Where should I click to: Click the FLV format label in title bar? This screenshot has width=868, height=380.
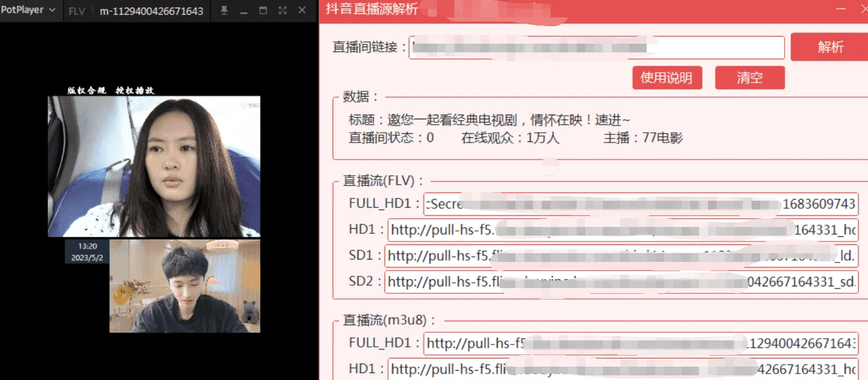tap(76, 11)
